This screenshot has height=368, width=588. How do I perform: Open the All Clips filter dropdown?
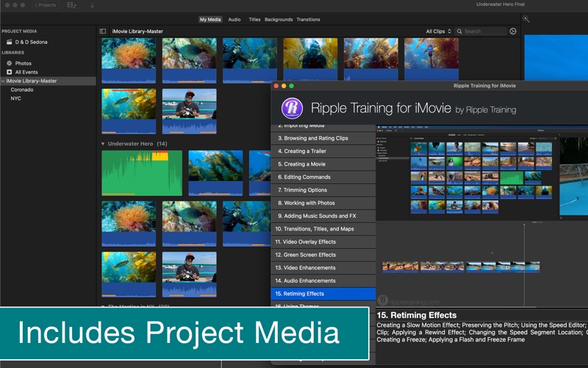tap(438, 31)
